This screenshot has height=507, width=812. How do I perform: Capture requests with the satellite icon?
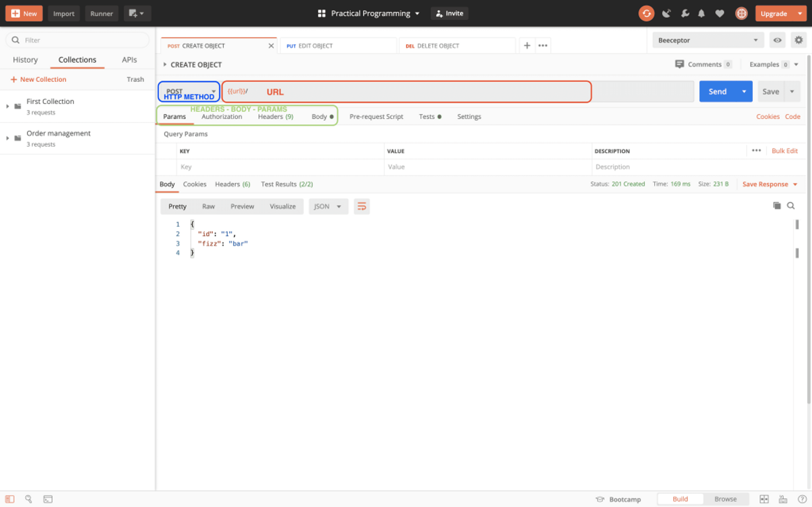[x=666, y=13]
